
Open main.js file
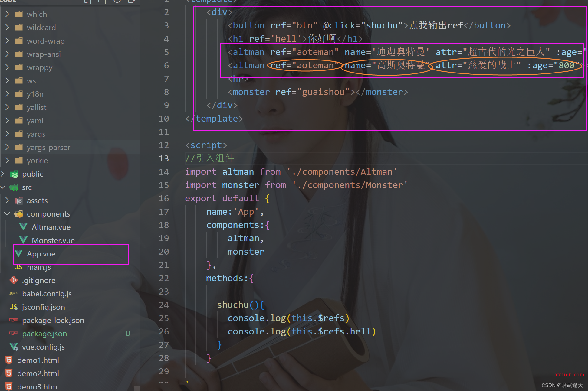point(39,267)
